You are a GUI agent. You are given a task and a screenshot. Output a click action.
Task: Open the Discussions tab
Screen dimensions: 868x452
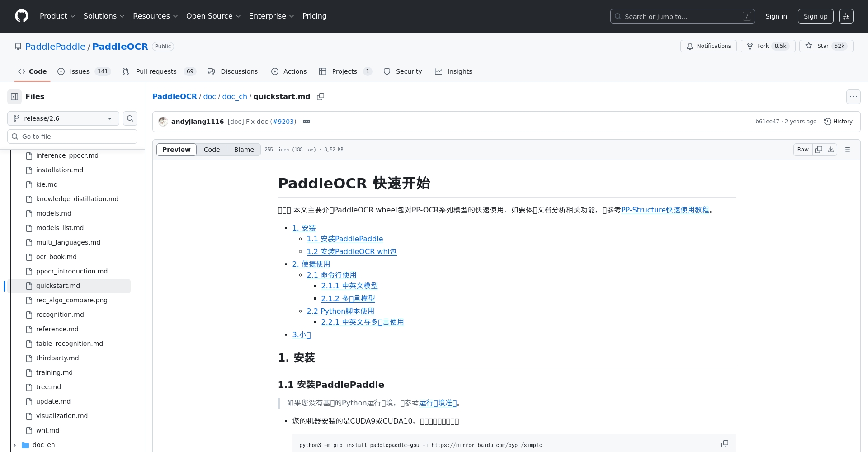pos(233,71)
